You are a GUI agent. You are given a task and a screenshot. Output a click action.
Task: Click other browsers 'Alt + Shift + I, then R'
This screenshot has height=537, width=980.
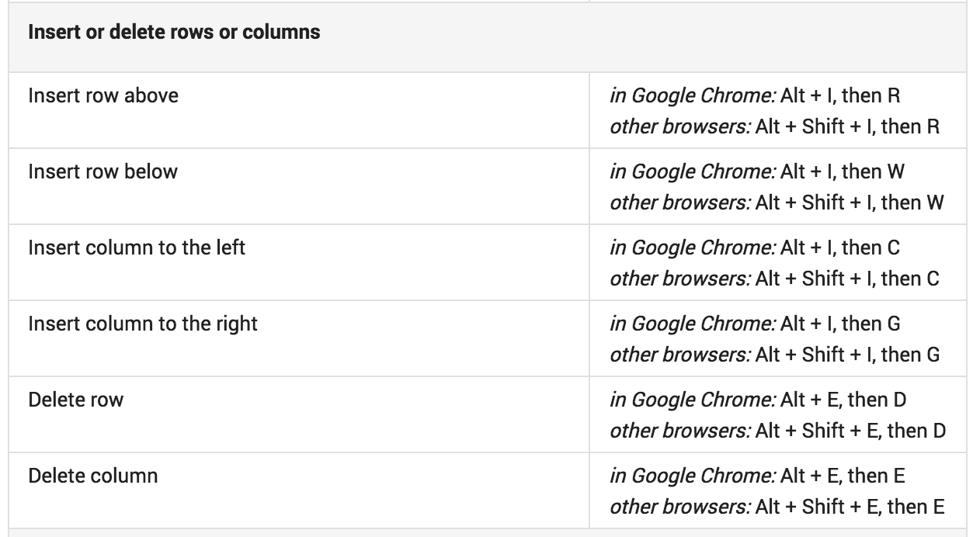(x=847, y=126)
